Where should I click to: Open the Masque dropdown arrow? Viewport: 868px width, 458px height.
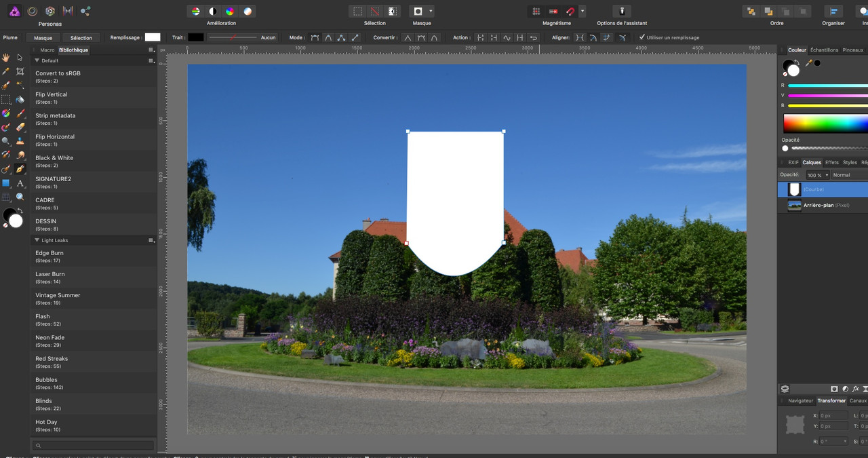pos(431,11)
